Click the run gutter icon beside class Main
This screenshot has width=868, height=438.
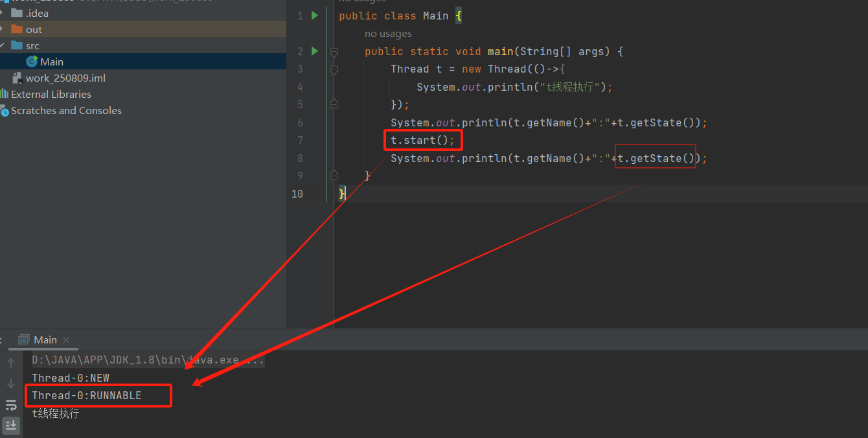point(315,16)
